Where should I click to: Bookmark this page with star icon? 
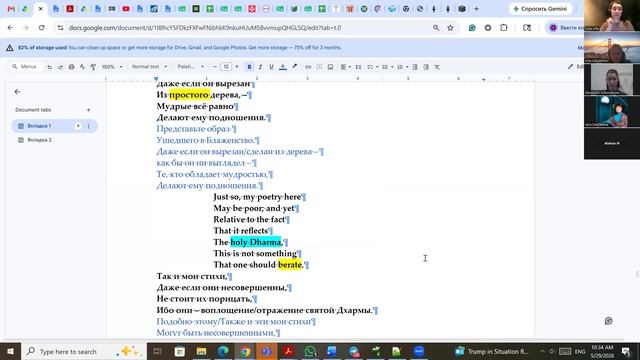(x=450, y=28)
